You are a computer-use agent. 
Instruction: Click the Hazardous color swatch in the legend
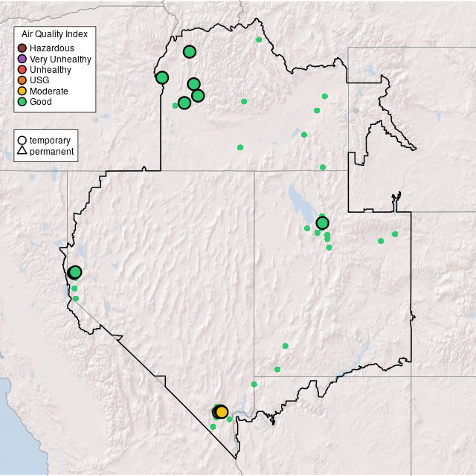(x=22, y=48)
